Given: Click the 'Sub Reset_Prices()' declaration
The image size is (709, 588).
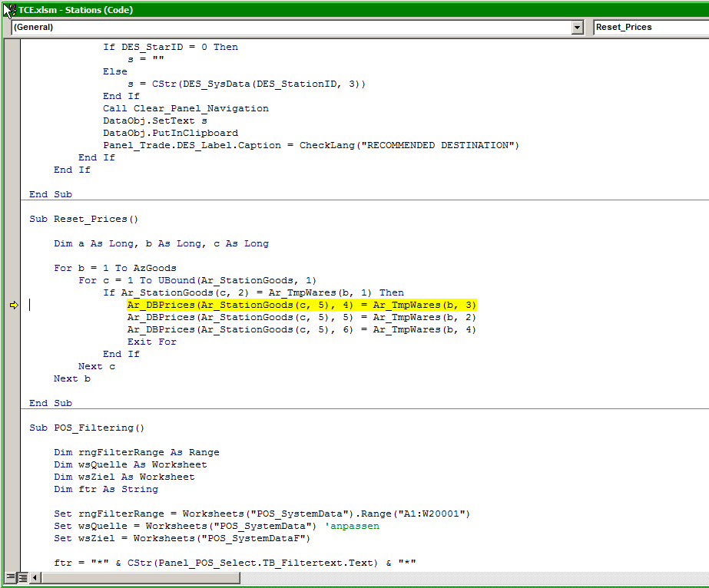Looking at the screenshot, I should click(84, 219).
